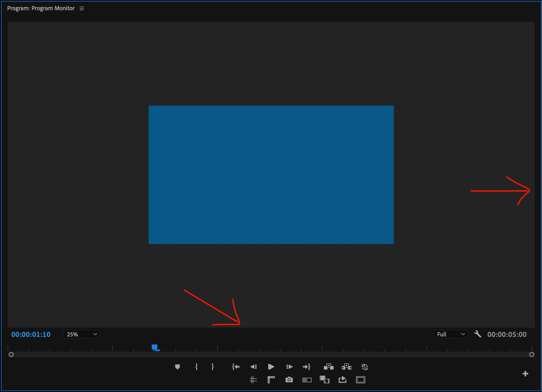Toggle the Safe Margins grid
542x392 pixels.
coord(253,379)
